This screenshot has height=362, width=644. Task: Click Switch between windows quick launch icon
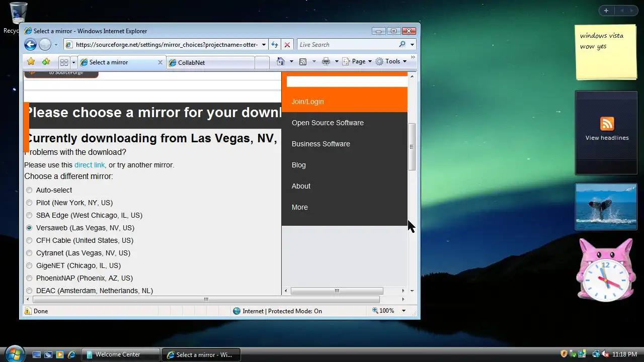pos(48,354)
